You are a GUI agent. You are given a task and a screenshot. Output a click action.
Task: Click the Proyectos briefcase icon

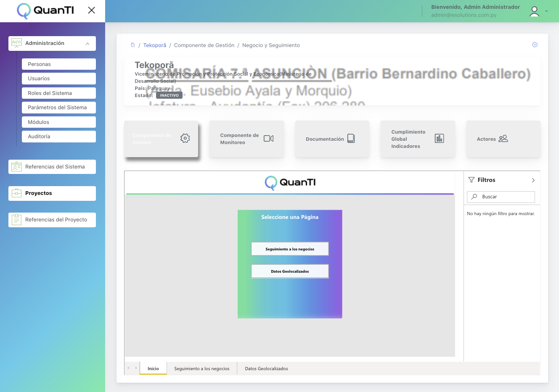(x=17, y=193)
